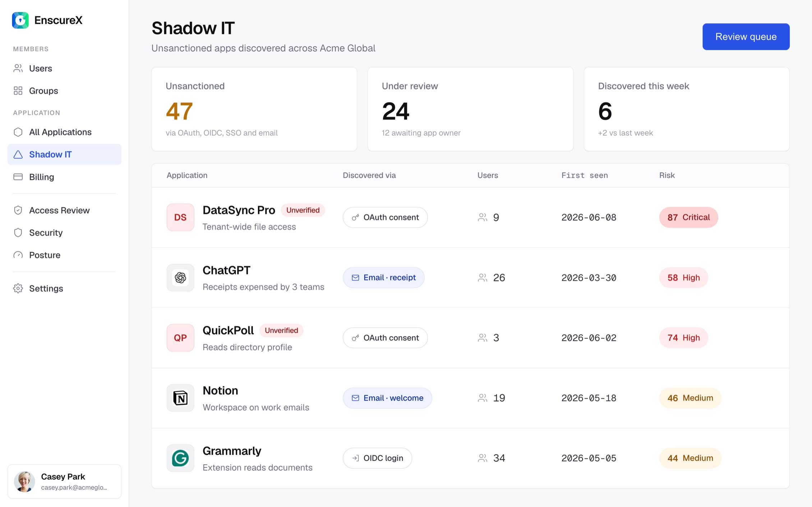Click the users icon in ChatGPT row

pyautogui.click(x=483, y=278)
